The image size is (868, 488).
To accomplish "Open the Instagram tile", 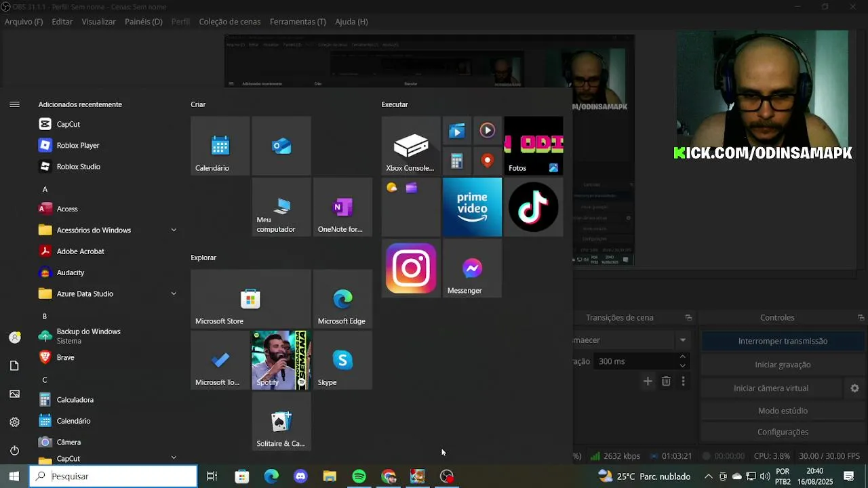I will (x=411, y=268).
